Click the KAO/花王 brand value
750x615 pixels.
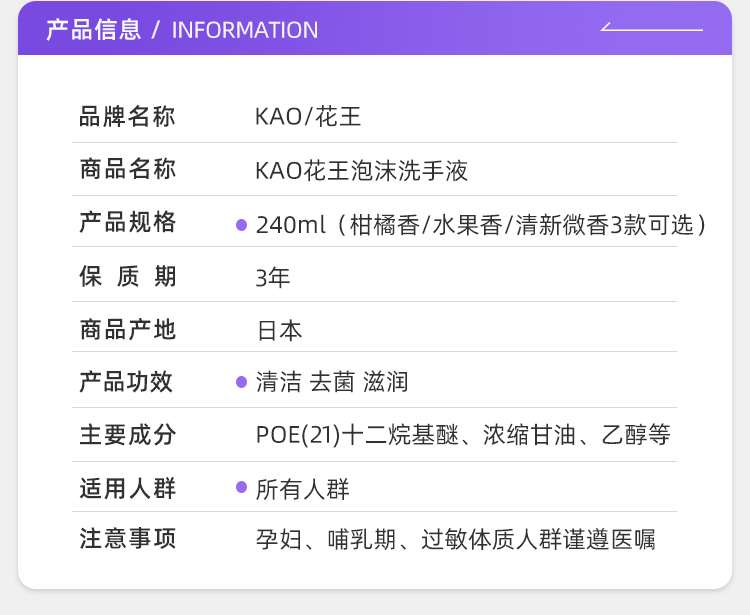(x=308, y=117)
